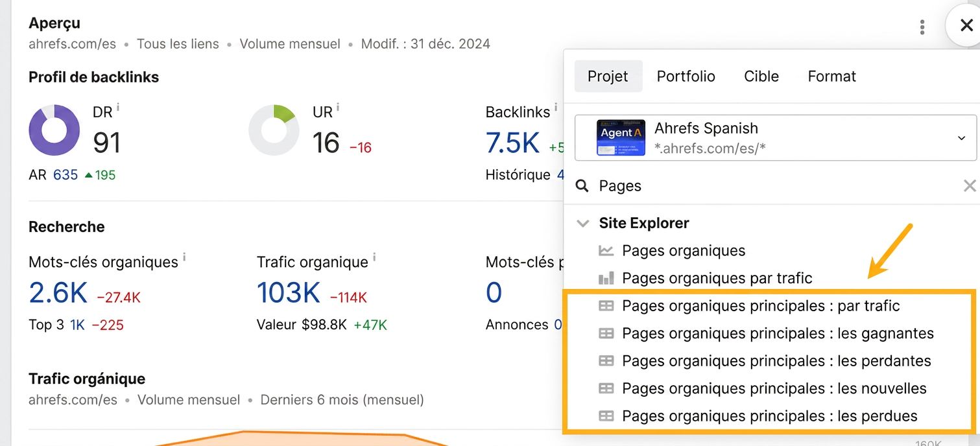Click the line chart icon for Pages organiques
The height and width of the screenshot is (446, 980).
point(606,251)
